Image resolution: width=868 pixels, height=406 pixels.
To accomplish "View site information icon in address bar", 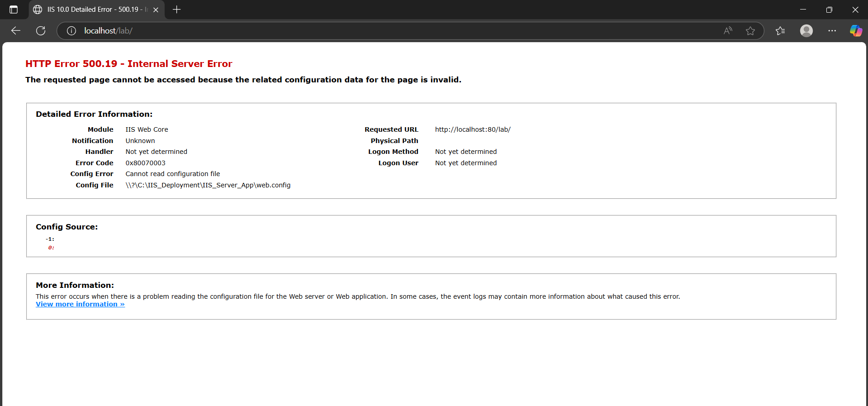I will click(71, 31).
